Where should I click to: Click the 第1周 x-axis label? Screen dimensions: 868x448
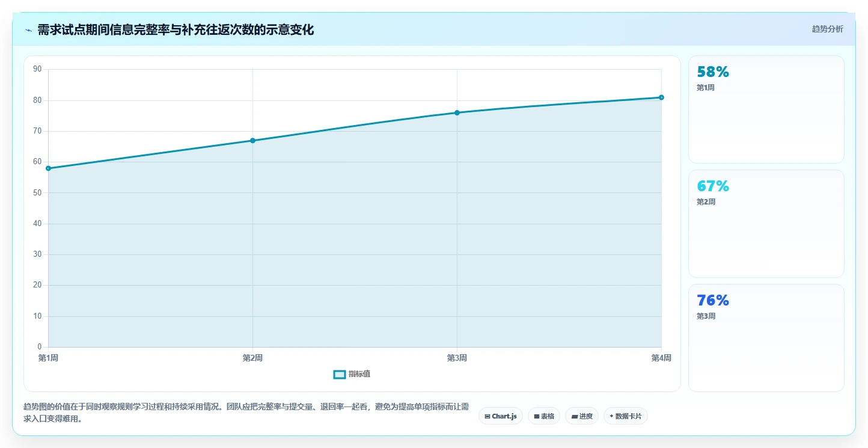pos(48,358)
